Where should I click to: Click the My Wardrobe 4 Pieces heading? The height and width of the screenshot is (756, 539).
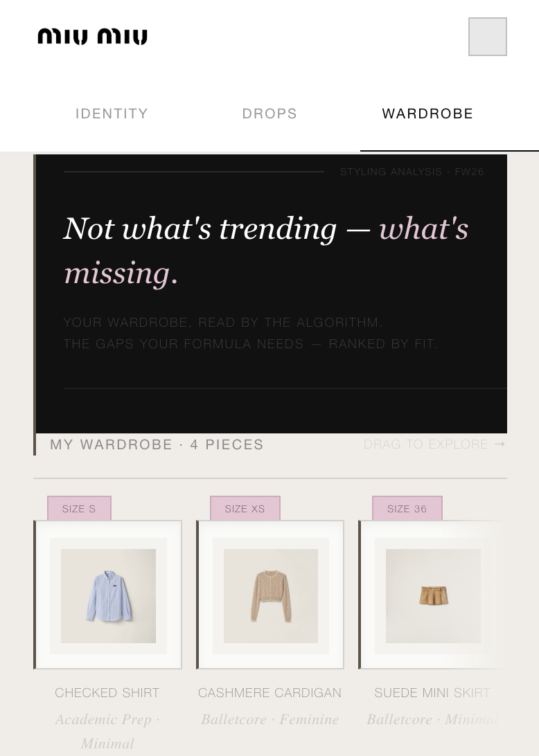(157, 444)
